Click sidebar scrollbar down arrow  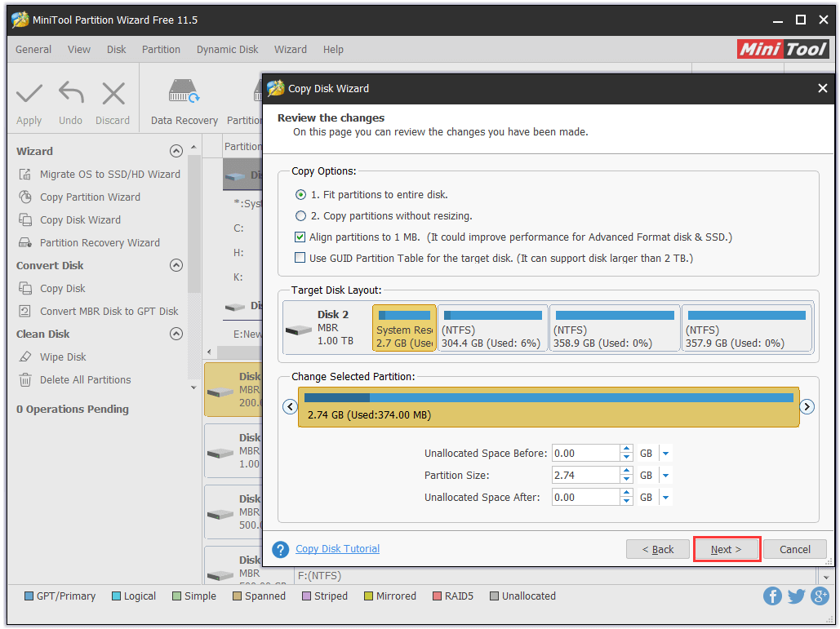click(x=193, y=388)
